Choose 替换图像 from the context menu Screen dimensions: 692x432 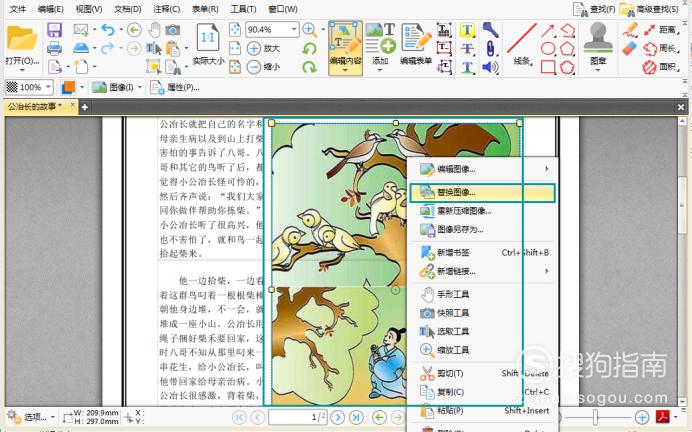pos(482,193)
